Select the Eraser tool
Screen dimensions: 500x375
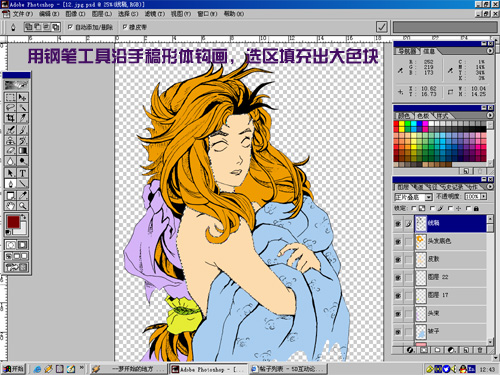[x=10, y=151]
